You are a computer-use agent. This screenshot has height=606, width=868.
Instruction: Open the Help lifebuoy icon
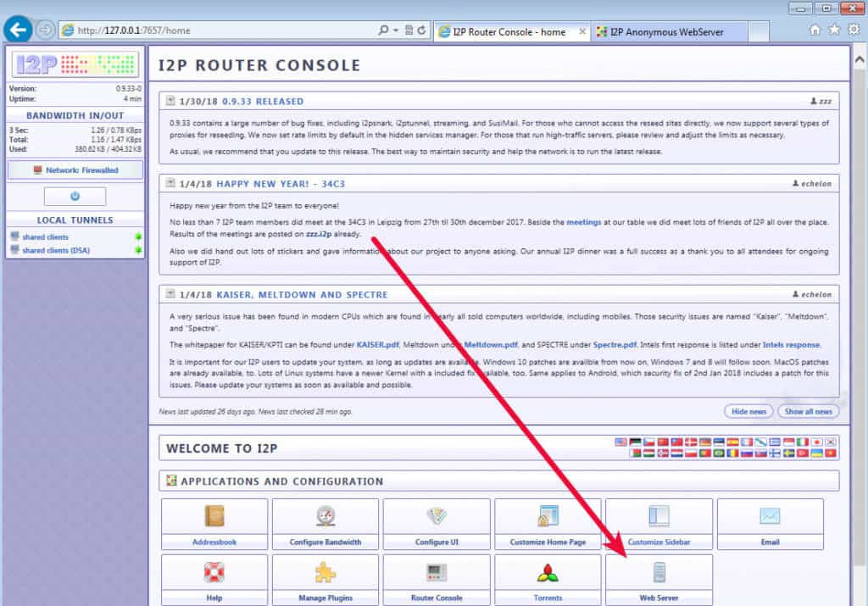[x=214, y=572]
